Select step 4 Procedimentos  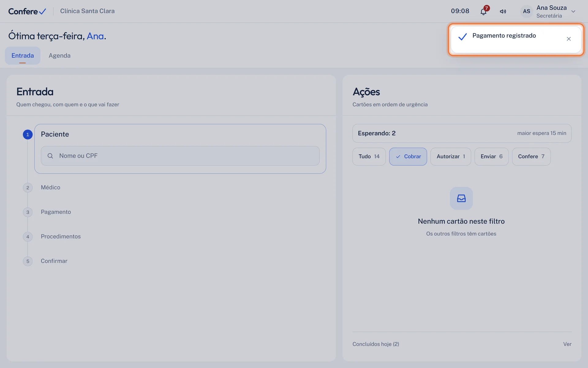pyautogui.click(x=61, y=236)
